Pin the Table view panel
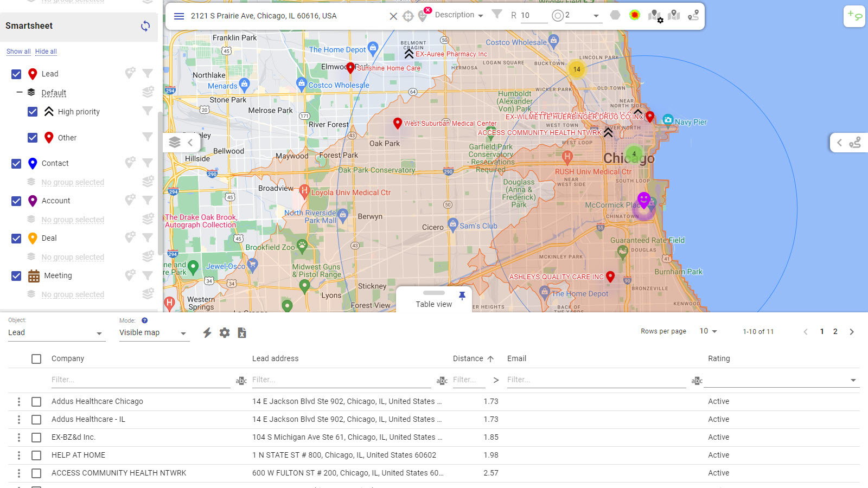The width and height of the screenshot is (868, 488). pyautogui.click(x=462, y=296)
